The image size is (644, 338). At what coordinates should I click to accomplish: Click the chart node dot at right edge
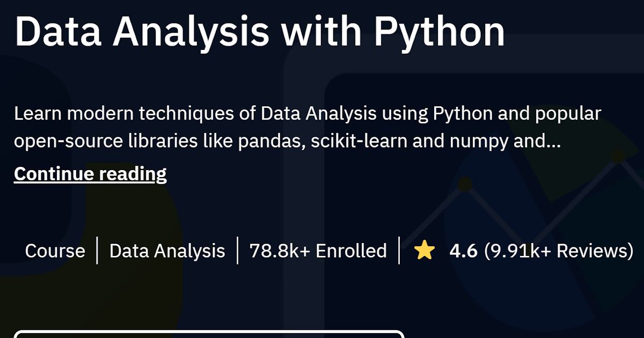(x=618, y=157)
